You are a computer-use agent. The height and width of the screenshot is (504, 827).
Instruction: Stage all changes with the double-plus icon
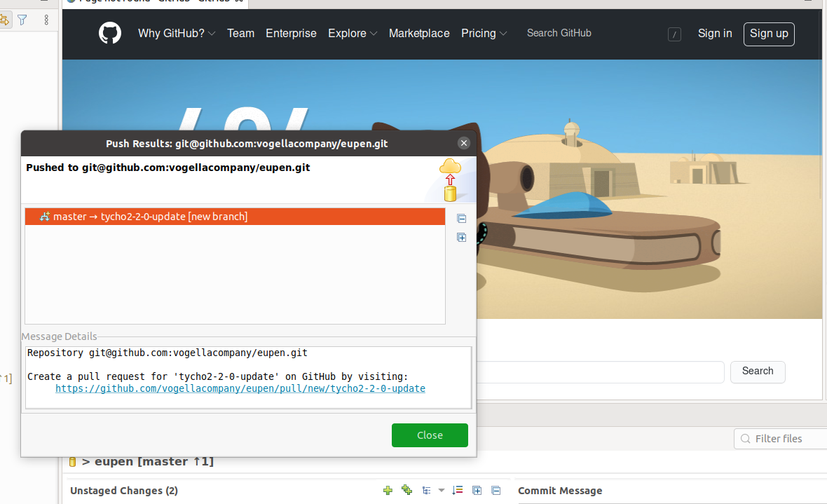pos(406,490)
